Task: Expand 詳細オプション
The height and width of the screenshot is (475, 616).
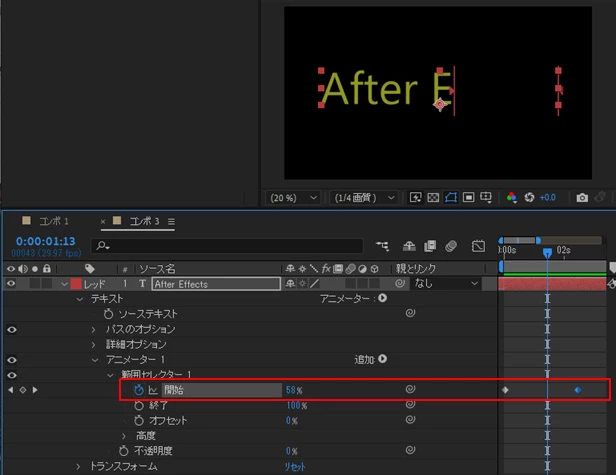Action: pyautogui.click(x=94, y=345)
